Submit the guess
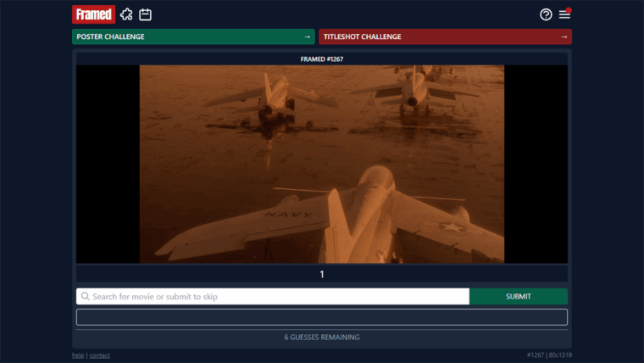Viewport: 644px width, 363px height. pos(519,296)
